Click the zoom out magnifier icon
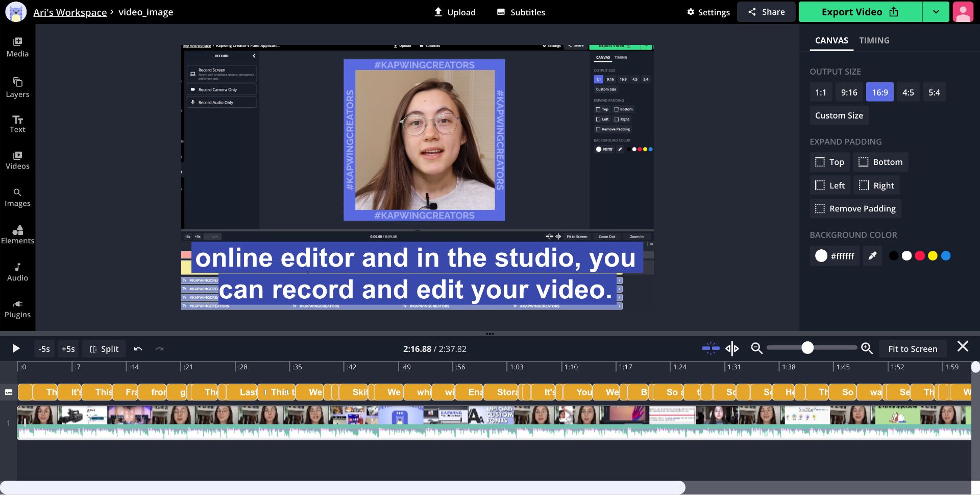 [756, 348]
